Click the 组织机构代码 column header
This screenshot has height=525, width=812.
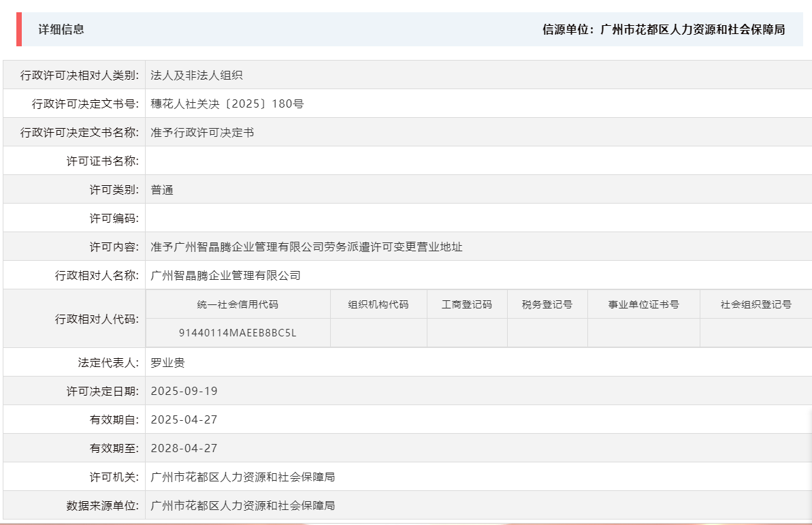click(x=378, y=304)
